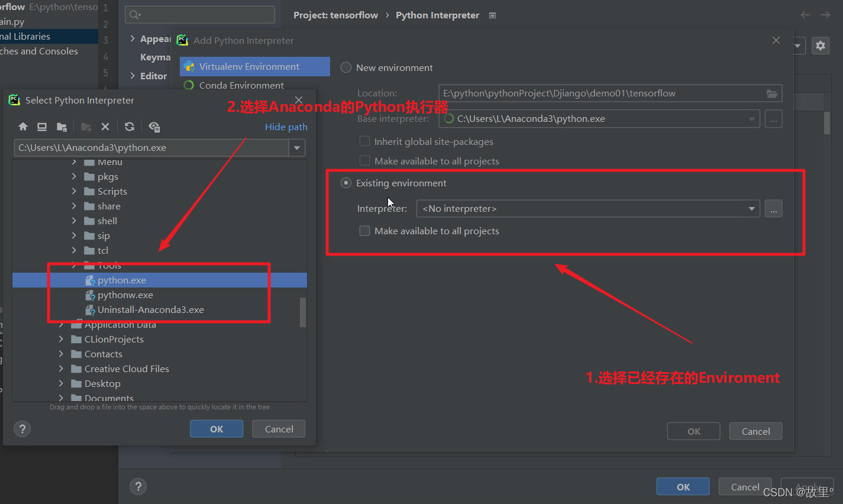Click the project directory toolbar icon
The image size is (843, 504).
pos(62,127)
